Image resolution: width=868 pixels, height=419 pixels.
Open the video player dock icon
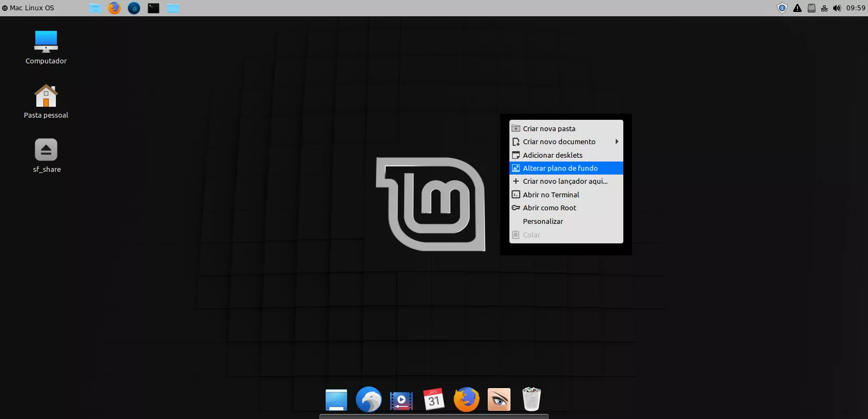tap(401, 401)
